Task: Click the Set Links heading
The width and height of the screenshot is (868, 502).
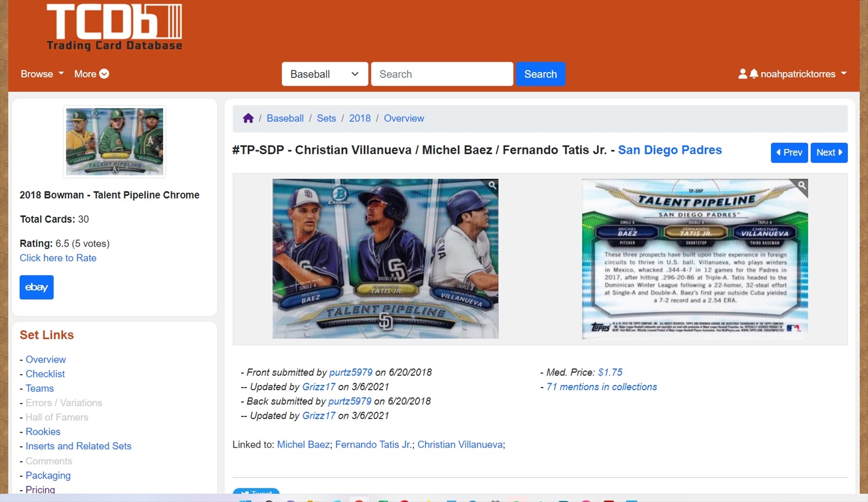Action: pyautogui.click(x=47, y=335)
